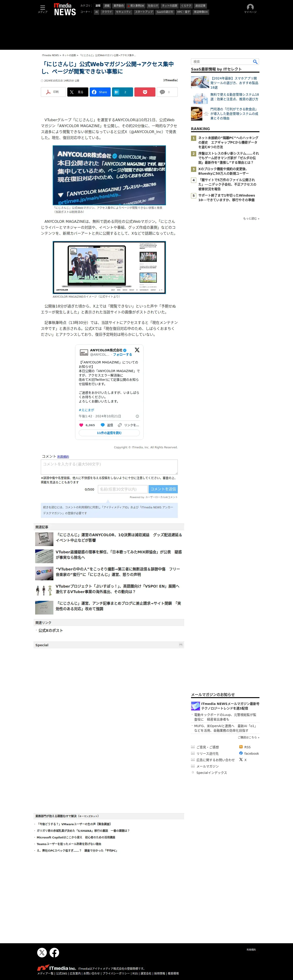
Task: Open the マイページ user icon
Action: pos(250,8)
